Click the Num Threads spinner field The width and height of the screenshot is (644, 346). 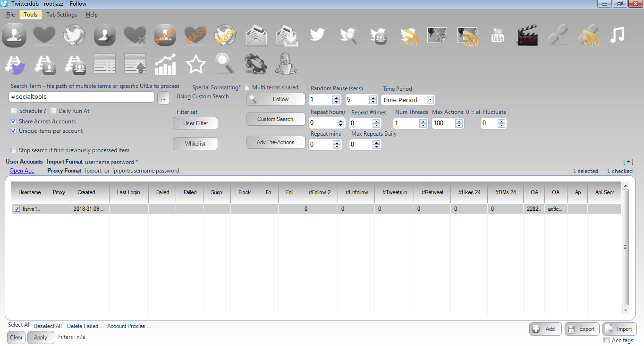coord(410,123)
